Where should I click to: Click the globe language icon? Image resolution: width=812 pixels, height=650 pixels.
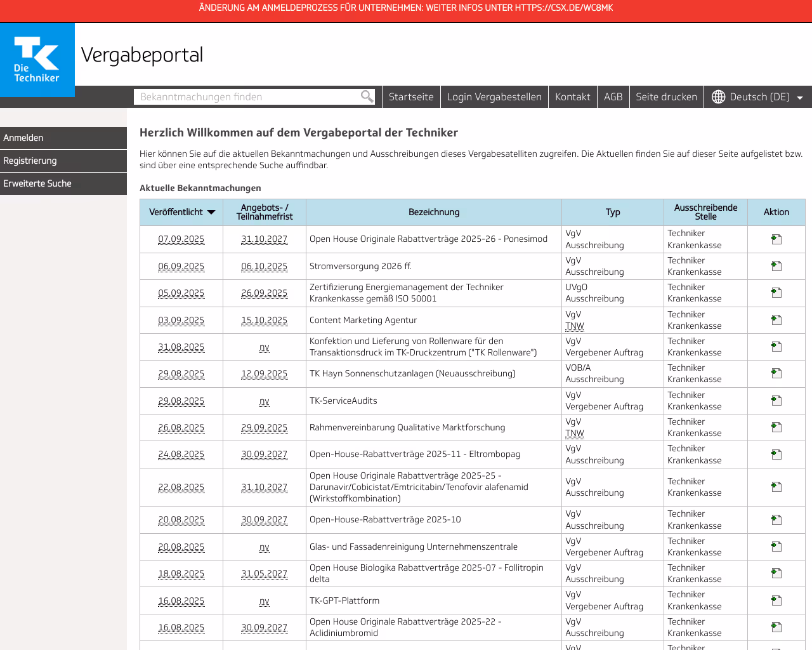point(718,96)
